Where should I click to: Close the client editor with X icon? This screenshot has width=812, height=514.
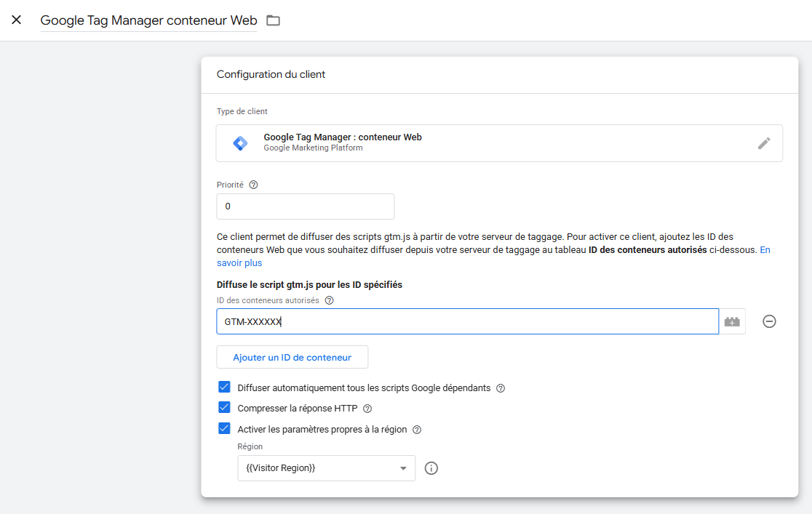pyautogui.click(x=16, y=20)
